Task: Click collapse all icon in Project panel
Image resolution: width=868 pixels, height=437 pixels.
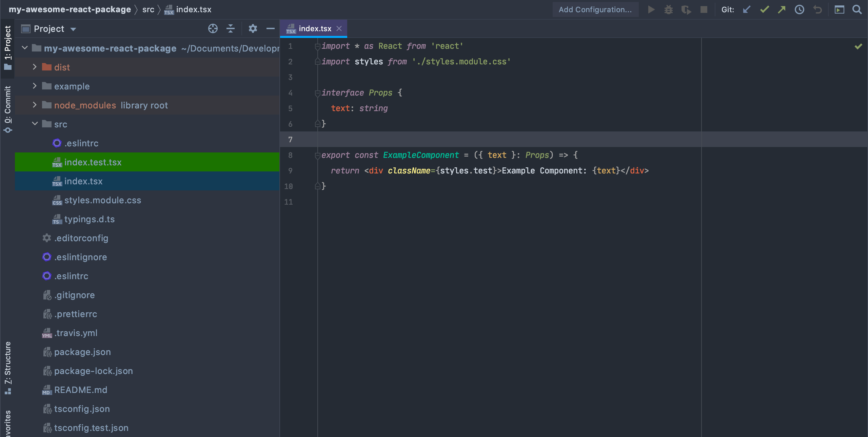Action: point(231,29)
